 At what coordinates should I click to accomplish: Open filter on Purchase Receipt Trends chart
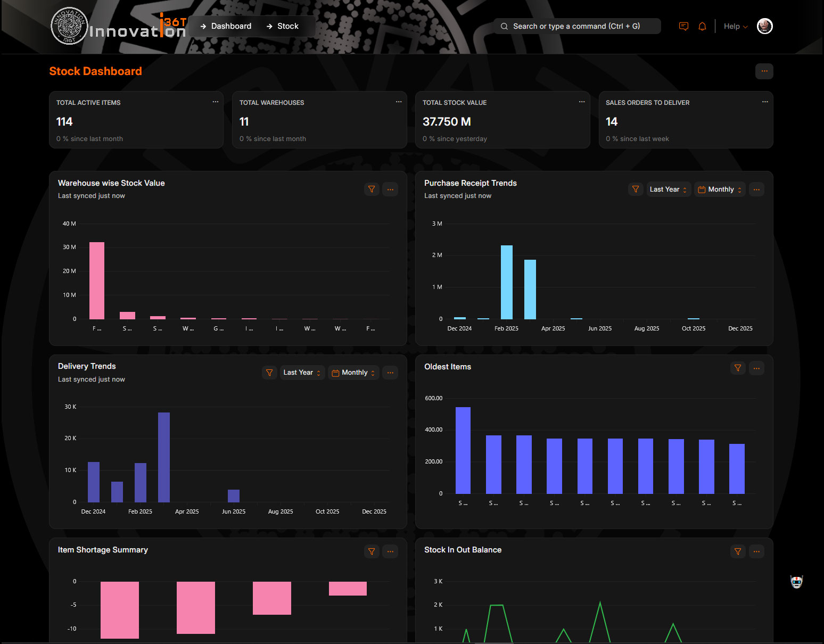click(x=635, y=189)
